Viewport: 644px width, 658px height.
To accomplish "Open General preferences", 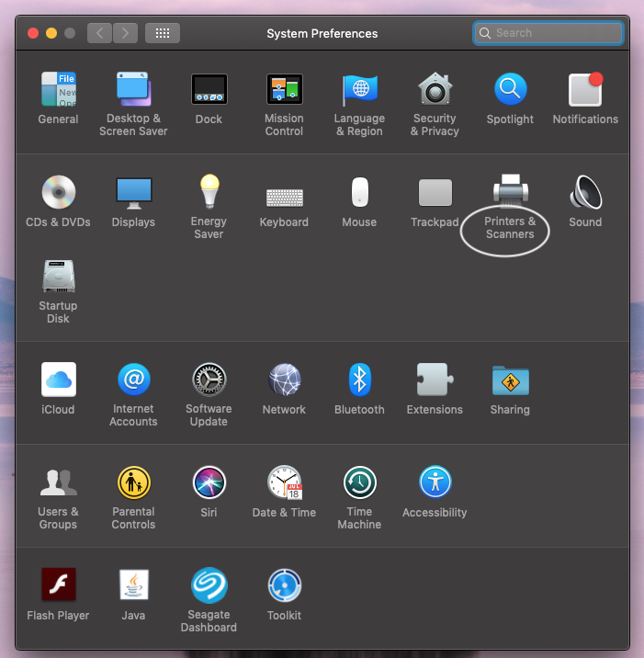I will coord(58,89).
